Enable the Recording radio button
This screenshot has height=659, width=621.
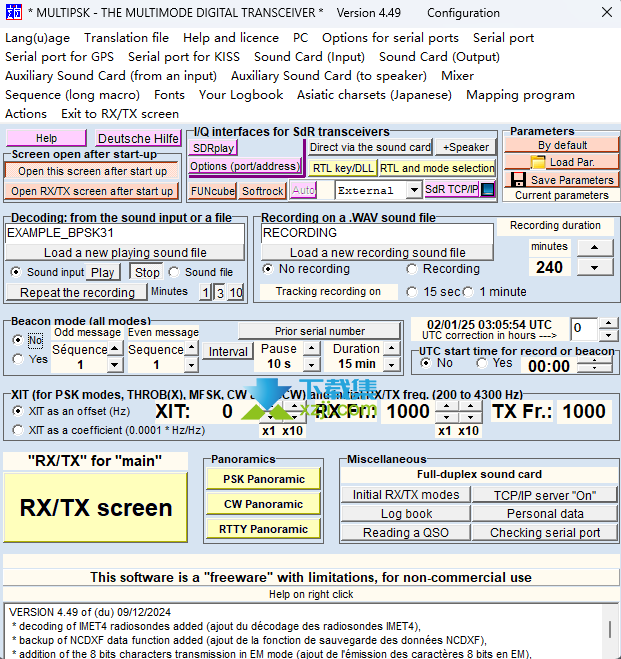pos(412,269)
